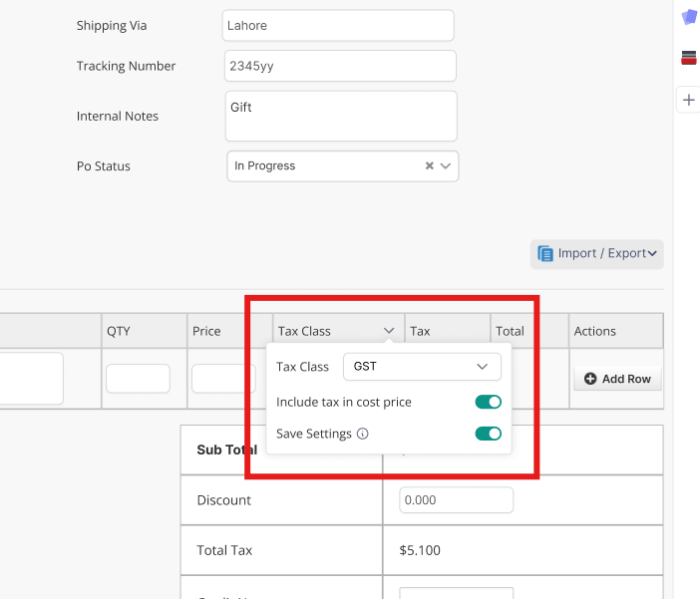Click the documents icon on Import / Export
700x599 pixels.
tap(545, 253)
